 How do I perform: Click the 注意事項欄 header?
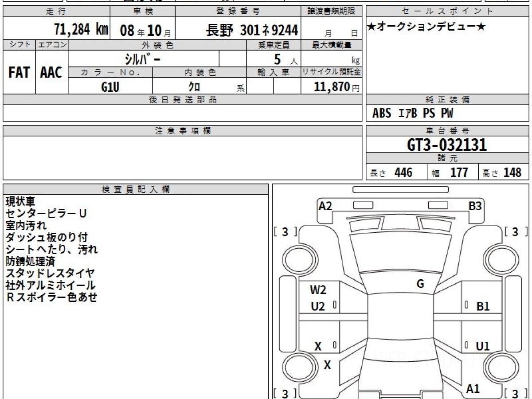183,131
